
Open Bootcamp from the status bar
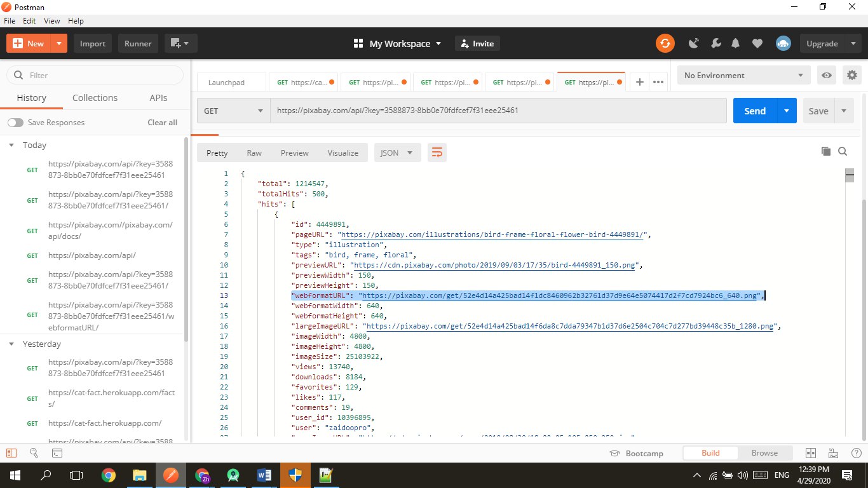pos(636,453)
